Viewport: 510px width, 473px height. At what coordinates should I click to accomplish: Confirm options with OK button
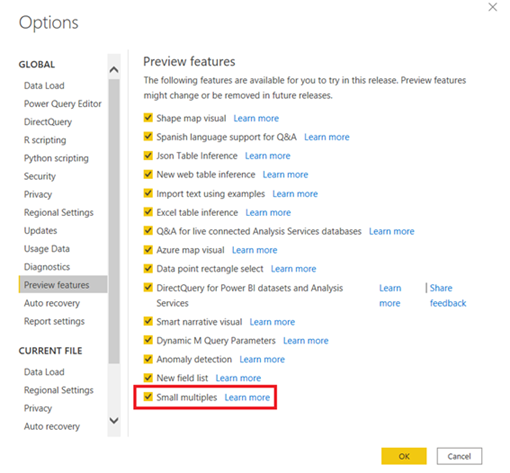point(404,456)
